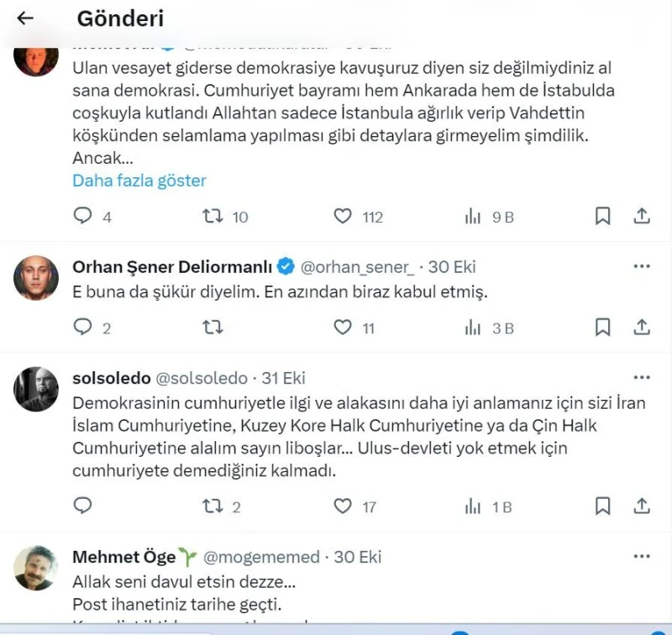Like Orhan Şener Deliormanlı's reply
The width and height of the screenshot is (672, 635).
[x=343, y=328]
